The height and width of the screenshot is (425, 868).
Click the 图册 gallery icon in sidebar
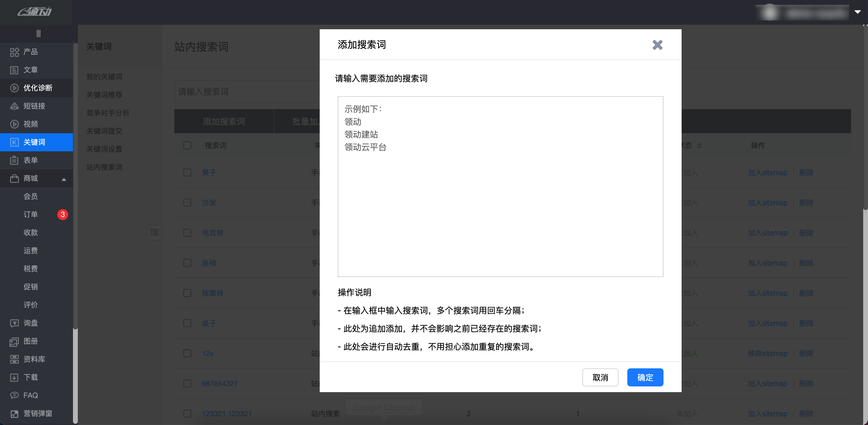tap(14, 342)
